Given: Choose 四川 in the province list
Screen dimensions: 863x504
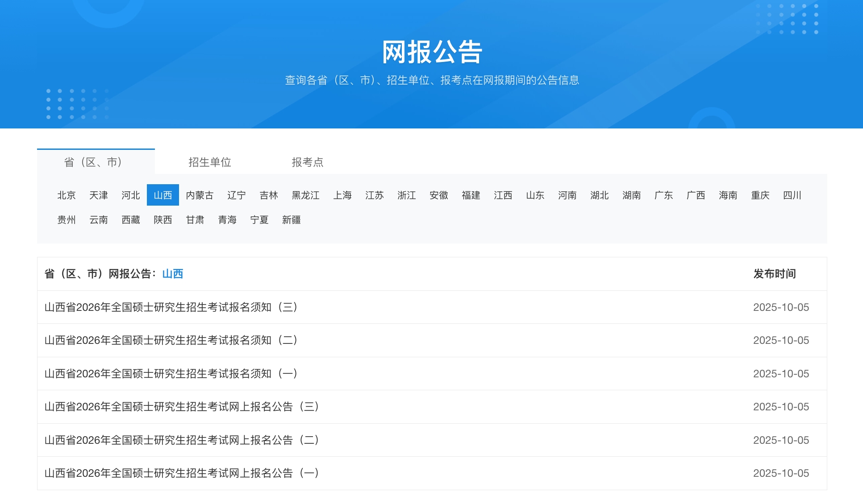Looking at the screenshot, I should [x=792, y=195].
